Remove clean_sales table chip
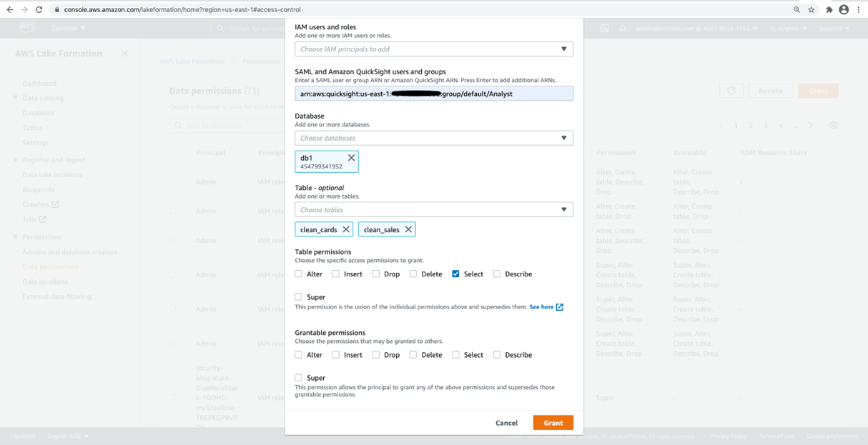 point(408,229)
